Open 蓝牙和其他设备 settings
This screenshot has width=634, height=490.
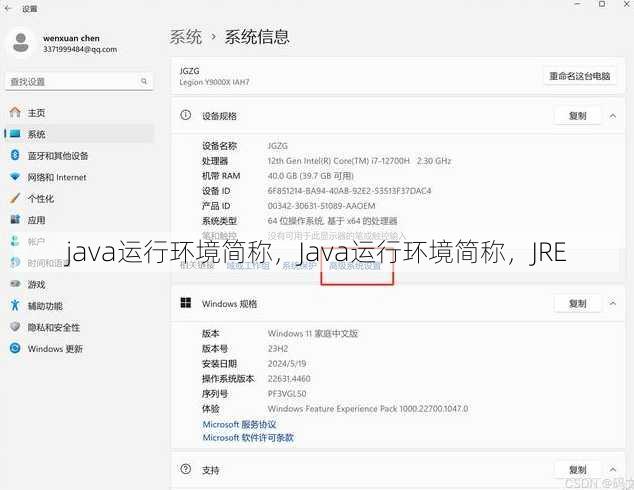coord(58,156)
